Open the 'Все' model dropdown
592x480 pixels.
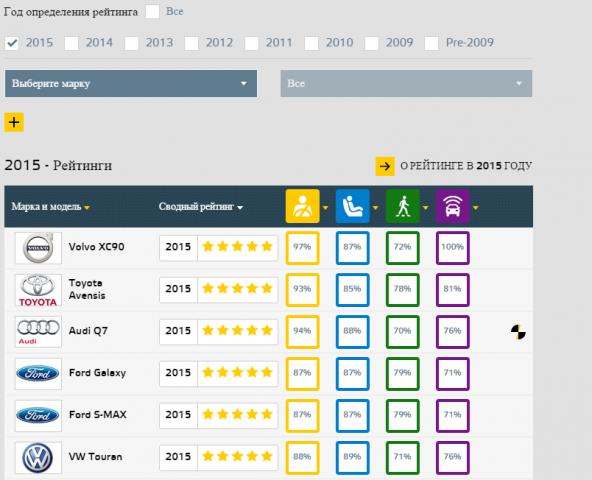click(x=406, y=83)
